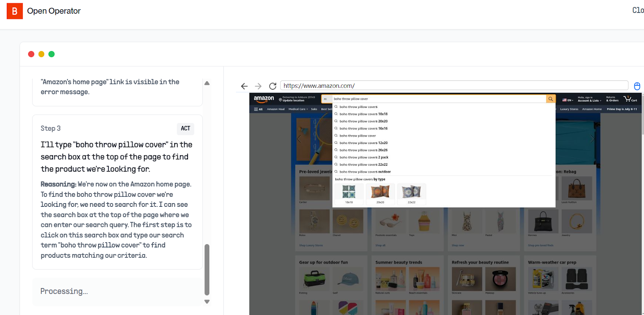The width and height of the screenshot is (644, 315).
Task: Select suggestion "boho throw pillow covers outdoor"
Action: (444, 172)
